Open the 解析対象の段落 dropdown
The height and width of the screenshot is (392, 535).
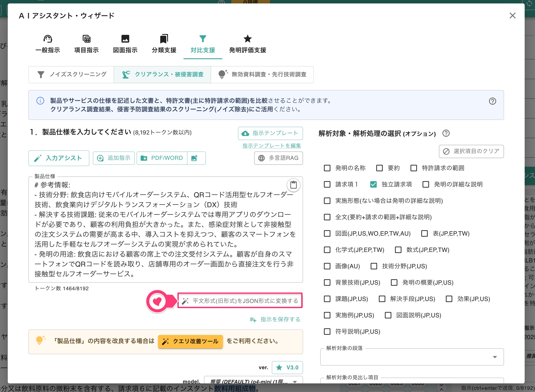[x=412, y=357]
